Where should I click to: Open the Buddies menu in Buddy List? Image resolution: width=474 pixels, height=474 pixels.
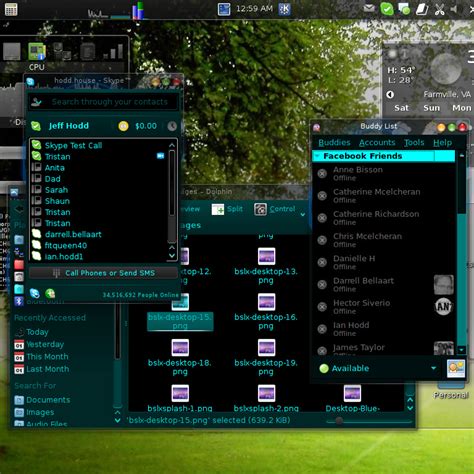tap(334, 143)
